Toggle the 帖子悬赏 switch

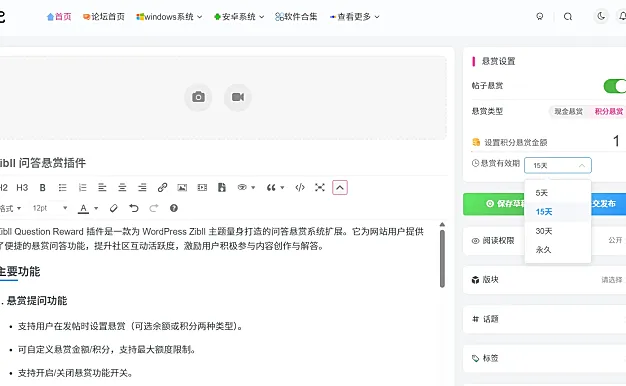point(615,86)
